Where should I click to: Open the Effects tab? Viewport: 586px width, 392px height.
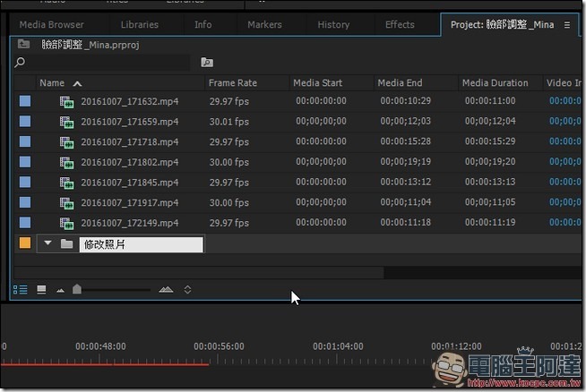click(400, 25)
